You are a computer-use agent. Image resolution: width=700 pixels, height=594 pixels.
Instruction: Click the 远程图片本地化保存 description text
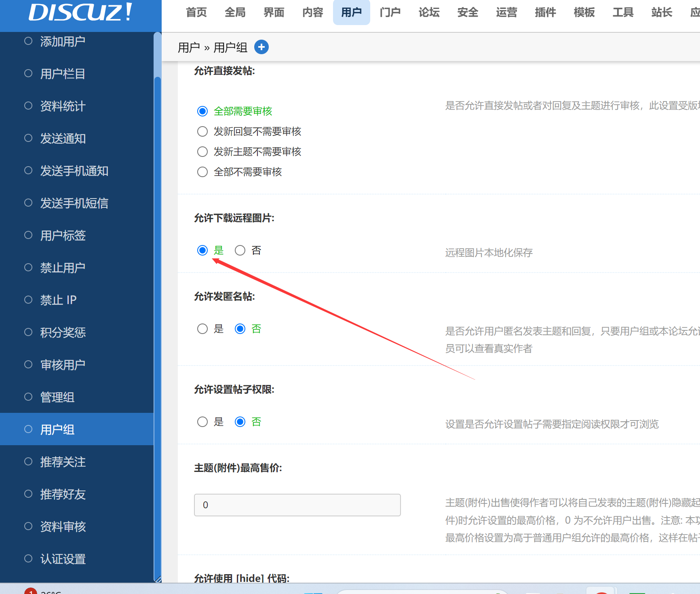click(489, 253)
